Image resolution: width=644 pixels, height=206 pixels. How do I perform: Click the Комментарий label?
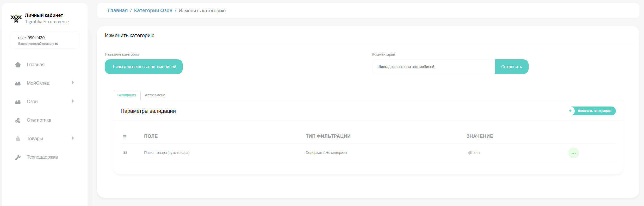pos(383,54)
